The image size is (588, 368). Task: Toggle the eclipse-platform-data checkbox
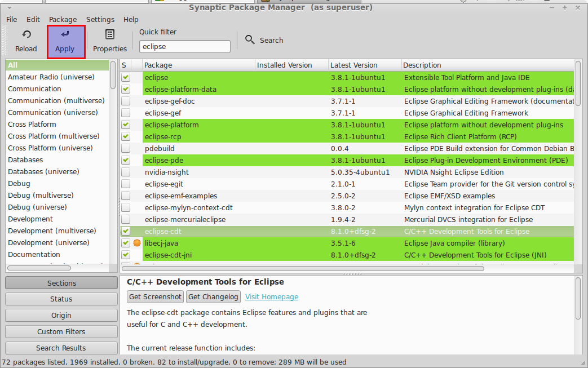tap(126, 89)
